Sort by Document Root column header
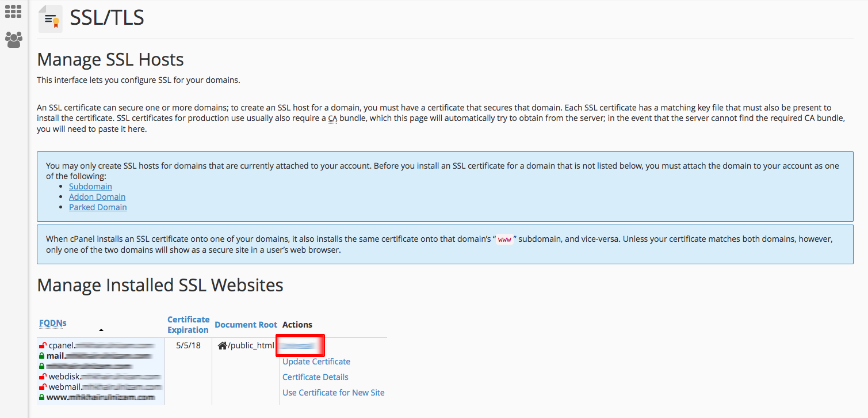This screenshot has height=418, width=868. click(x=246, y=325)
